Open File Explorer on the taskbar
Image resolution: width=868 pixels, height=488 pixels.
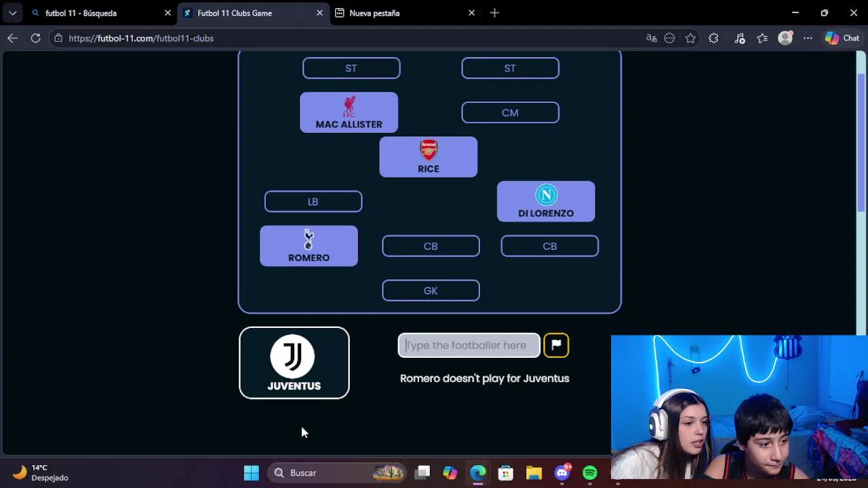[534, 472]
